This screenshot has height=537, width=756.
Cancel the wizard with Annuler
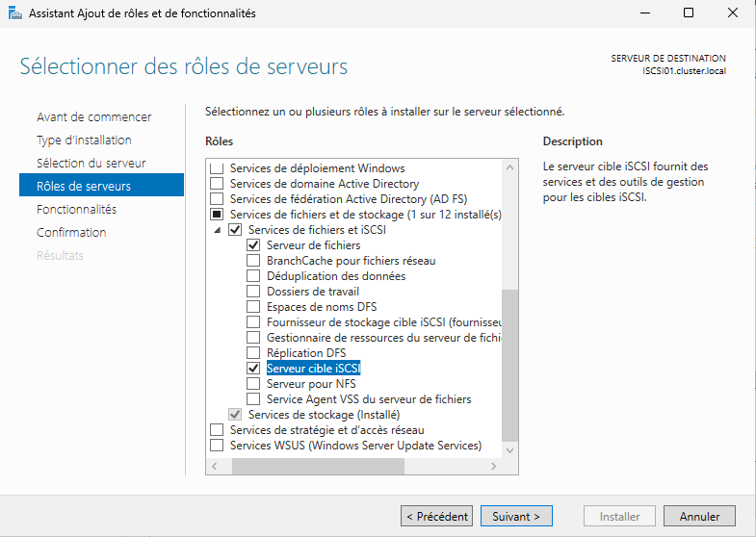[699, 517]
